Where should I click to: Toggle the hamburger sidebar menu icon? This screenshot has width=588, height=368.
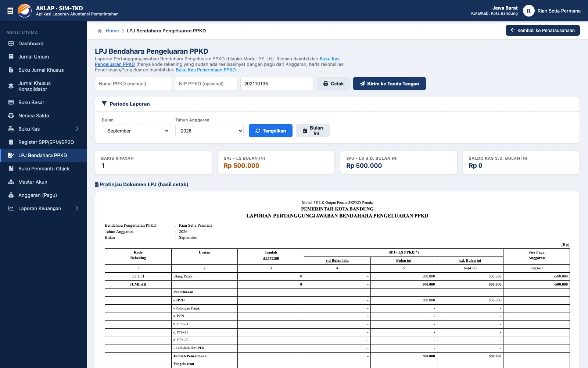click(10, 11)
